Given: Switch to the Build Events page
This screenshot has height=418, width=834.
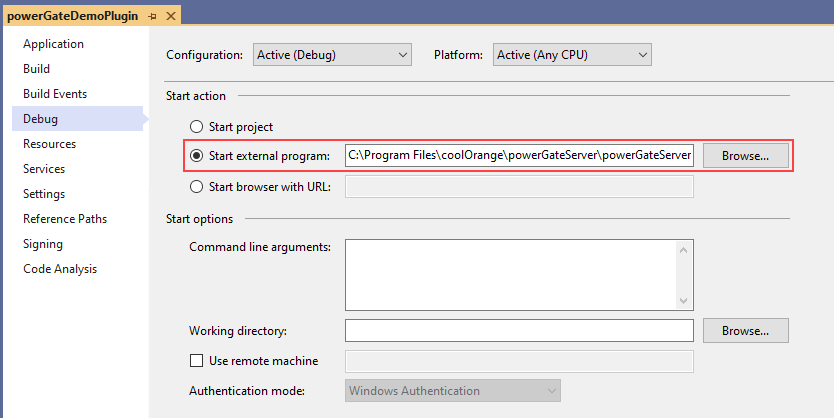Looking at the screenshot, I should tap(55, 94).
